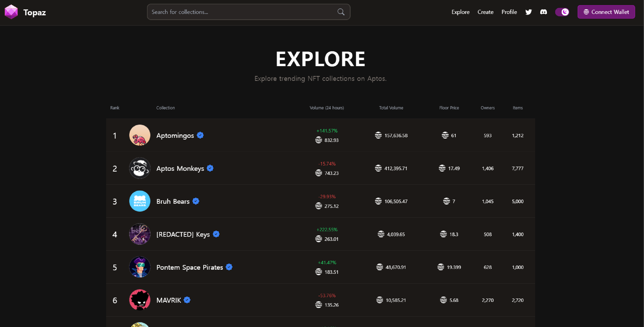This screenshot has height=327, width=644.
Task: Click Aptos coin icon beside 135.26
Action: [x=319, y=305]
